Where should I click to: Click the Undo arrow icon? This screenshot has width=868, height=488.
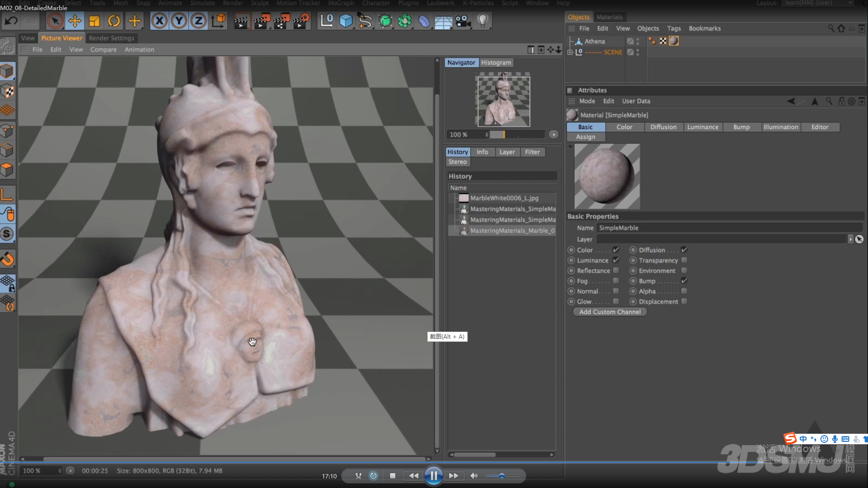click(11, 21)
